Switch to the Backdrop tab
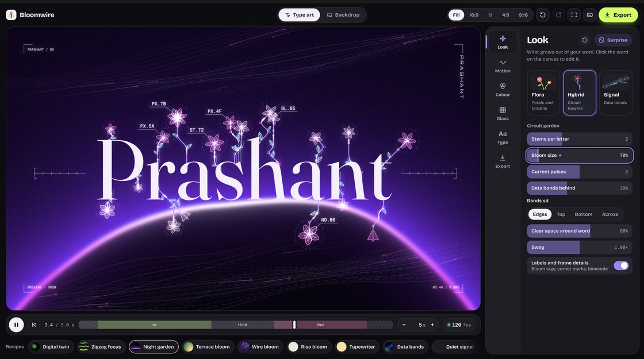644x359 pixels. [x=343, y=15]
